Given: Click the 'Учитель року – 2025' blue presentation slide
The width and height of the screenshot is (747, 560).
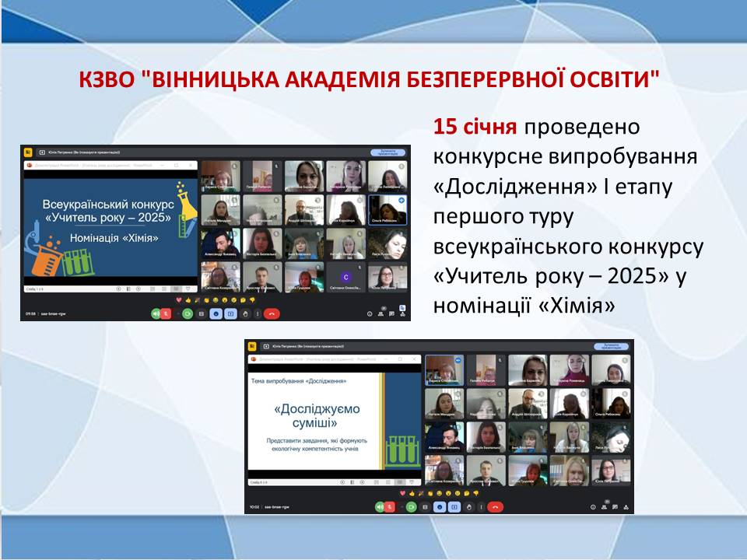Looking at the screenshot, I should coord(109,226).
